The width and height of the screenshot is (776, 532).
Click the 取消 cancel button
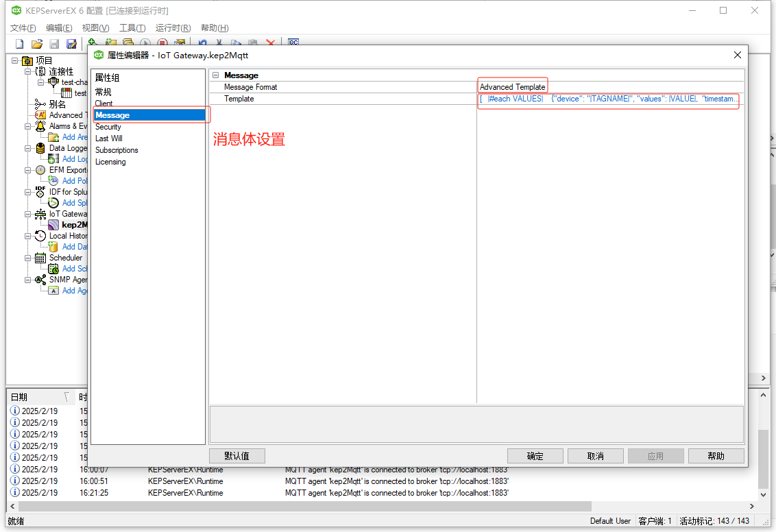tap(595, 456)
